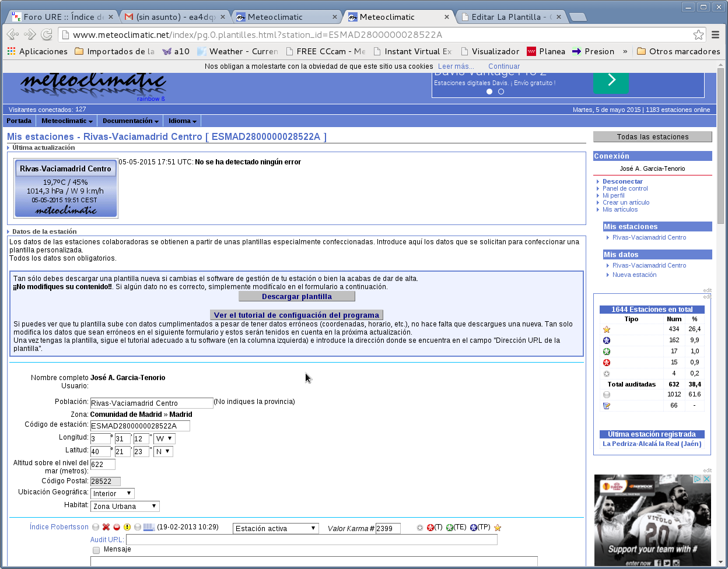
Task: Click the Población text input field
Action: [x=152, y=403]
